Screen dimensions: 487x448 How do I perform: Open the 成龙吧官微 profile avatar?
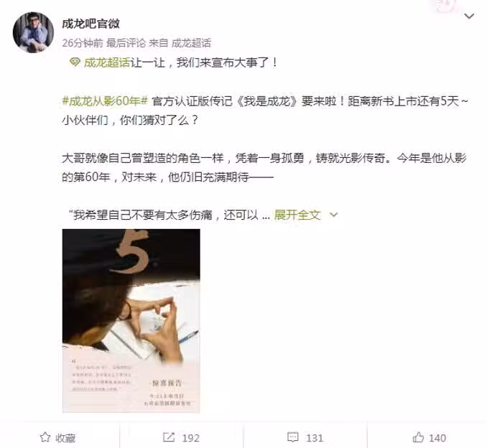(x=33, y=32)
